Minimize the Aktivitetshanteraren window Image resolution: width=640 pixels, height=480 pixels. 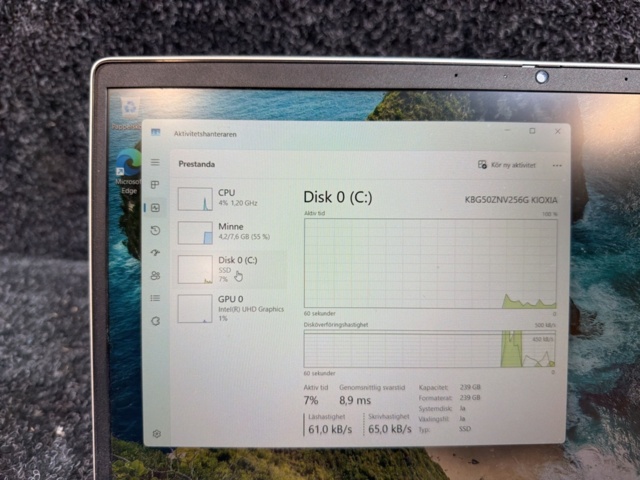click(x=507, y=131)
